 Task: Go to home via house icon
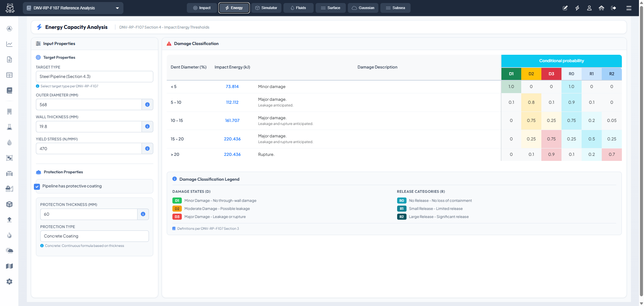tap(601, 8)
